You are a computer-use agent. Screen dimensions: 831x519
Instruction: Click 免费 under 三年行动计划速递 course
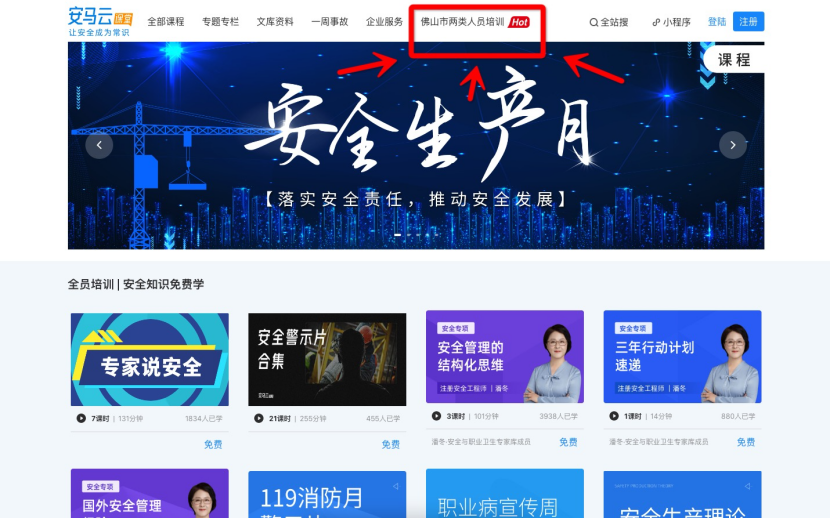(746, 442)
